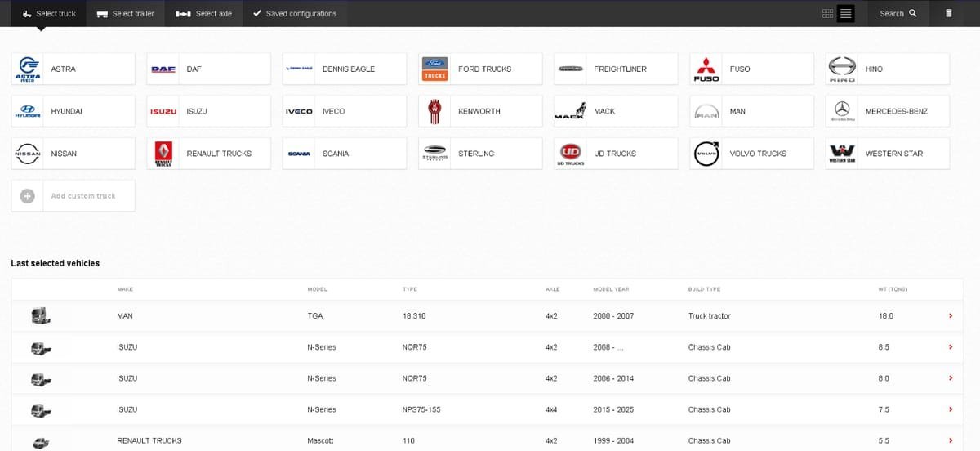Click the 2000 - 2007 model year
The height and width of the screenshot is (451, 980).
(x=613, y=316)
